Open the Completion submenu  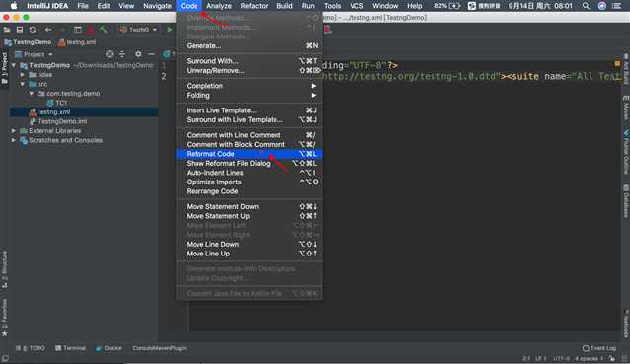[249, 86]
